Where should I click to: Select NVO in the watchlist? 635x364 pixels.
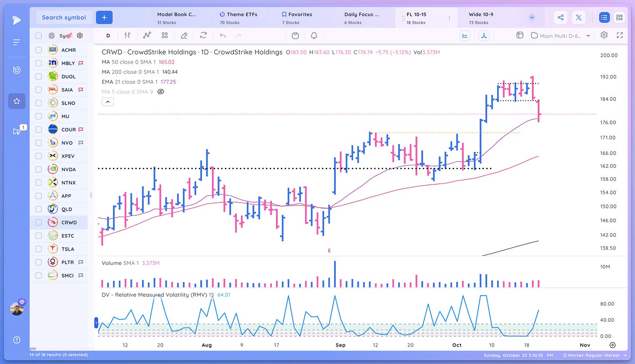tap(68, 143)
